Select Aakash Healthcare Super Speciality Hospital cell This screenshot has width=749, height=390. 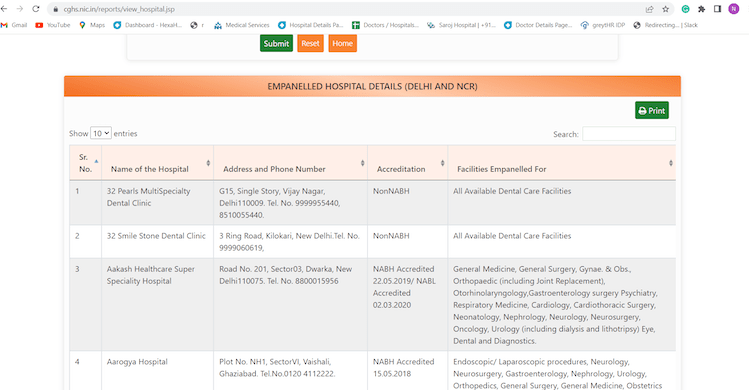(x=158, y=304)
